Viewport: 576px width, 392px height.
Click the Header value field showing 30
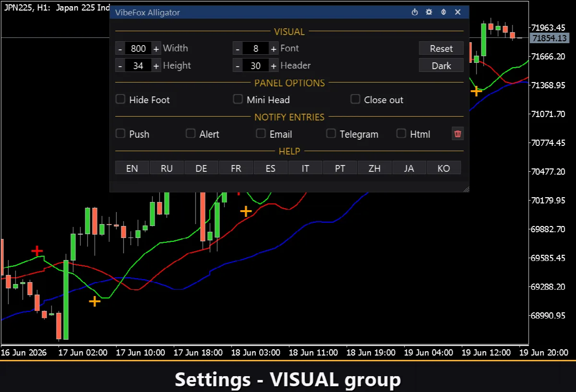256,66
